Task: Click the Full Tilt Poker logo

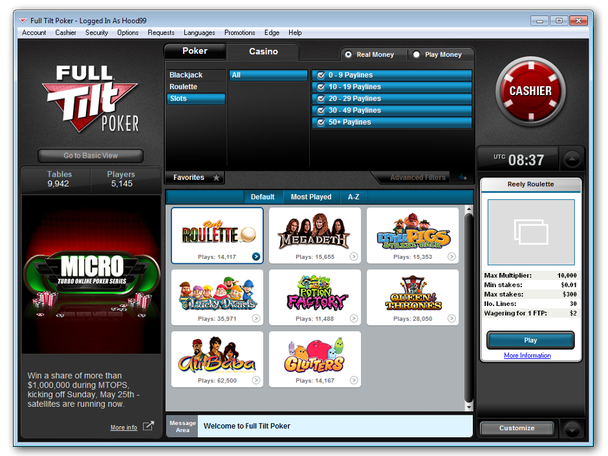Action: [x=91, y=99]
